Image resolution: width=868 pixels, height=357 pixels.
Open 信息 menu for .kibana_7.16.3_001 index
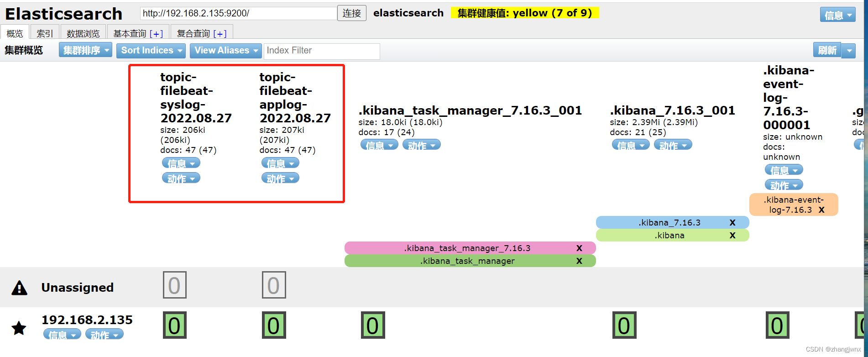pos(631,145)
